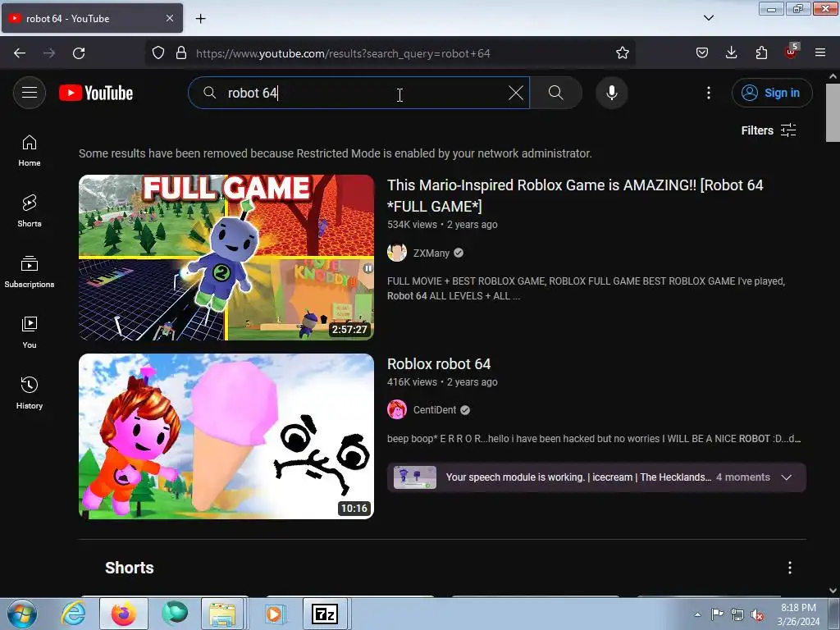Click the browser address bar URL
The image size is (840, 630).
click(343, 53)
